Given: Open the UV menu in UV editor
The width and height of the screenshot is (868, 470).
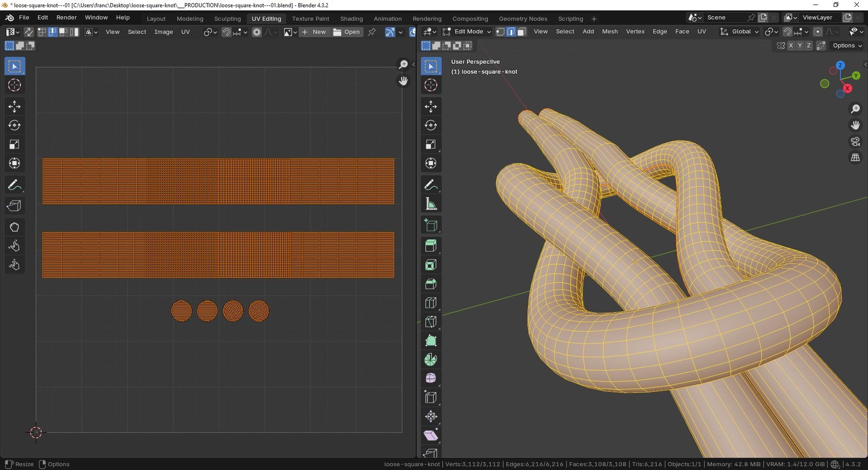Looking at the screenshot, I should (185, 32).
